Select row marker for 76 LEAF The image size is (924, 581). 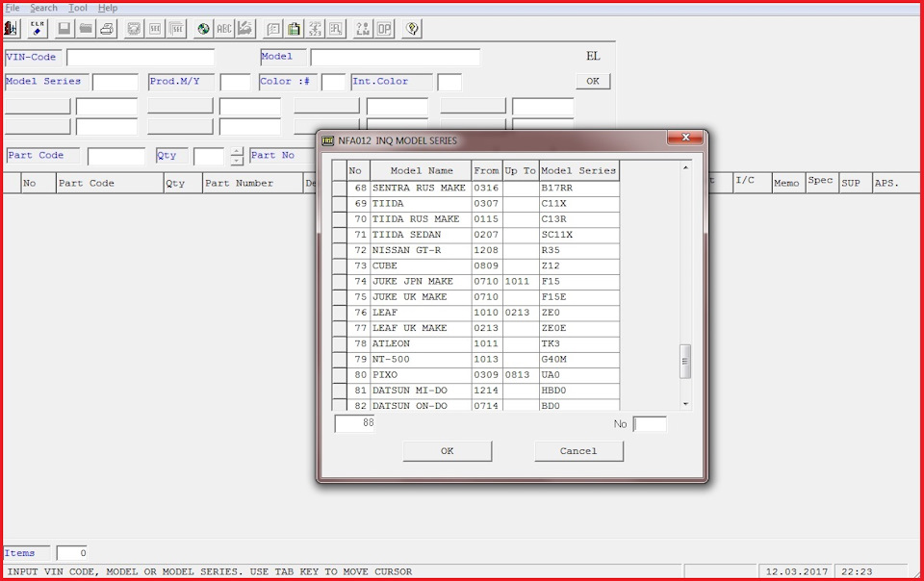click(339, 313)
